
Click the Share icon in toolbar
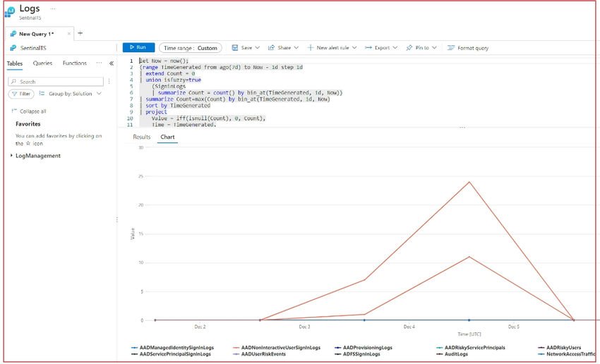(x=272, y=48)
